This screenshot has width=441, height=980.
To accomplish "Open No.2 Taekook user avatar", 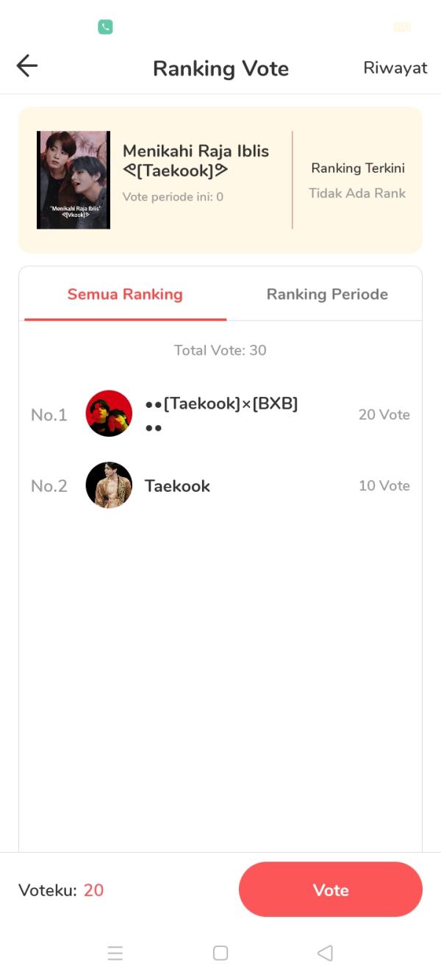I will (109, 485).
